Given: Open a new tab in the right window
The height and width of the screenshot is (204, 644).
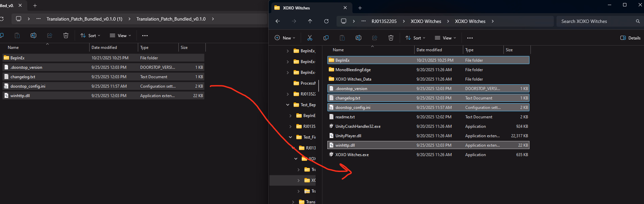Looking at the screenshot, I should pyautogui.click(x=360, y=8).
